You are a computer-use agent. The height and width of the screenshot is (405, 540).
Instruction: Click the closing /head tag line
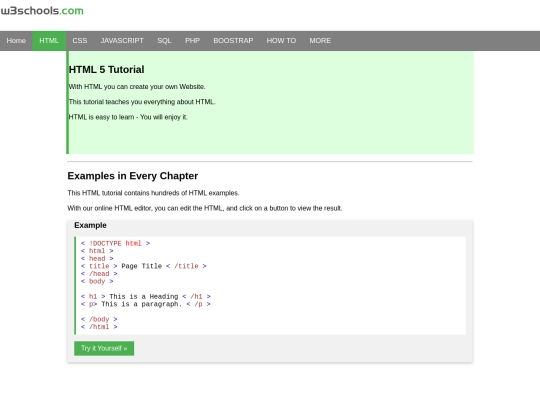[x=99, y=274]
